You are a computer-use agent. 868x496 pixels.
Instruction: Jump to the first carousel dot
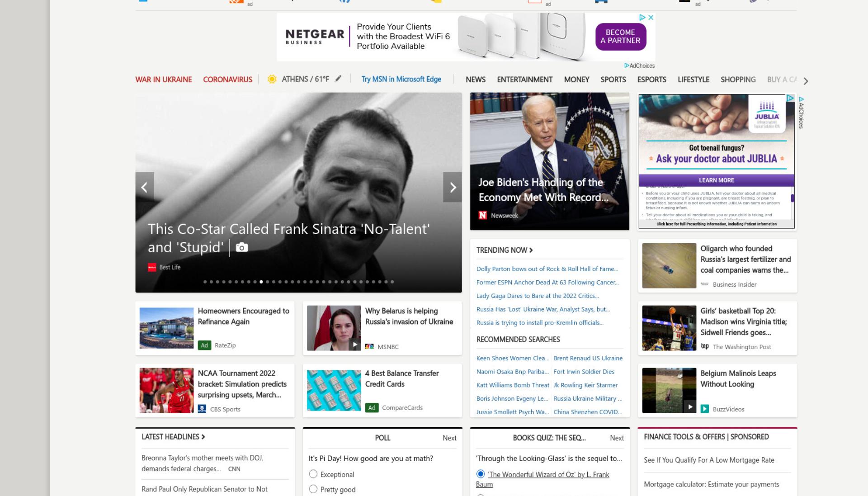205,282
